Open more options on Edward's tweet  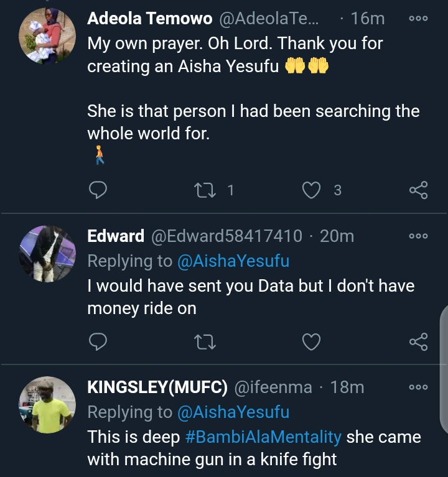coord(418,236)
